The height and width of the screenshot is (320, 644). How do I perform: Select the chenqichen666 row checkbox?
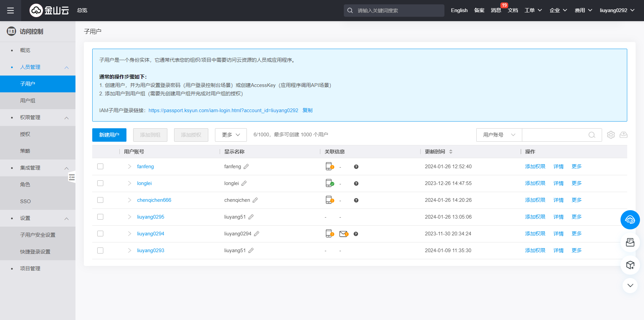point(100,200)
